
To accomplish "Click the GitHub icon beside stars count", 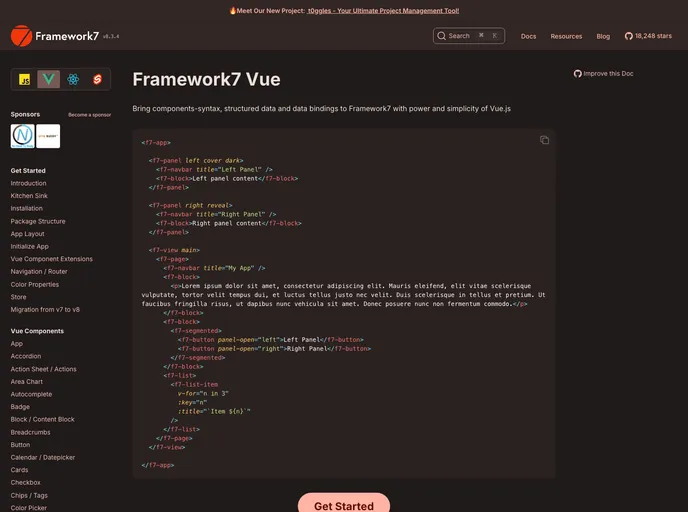I will click(x=629, y=36).
